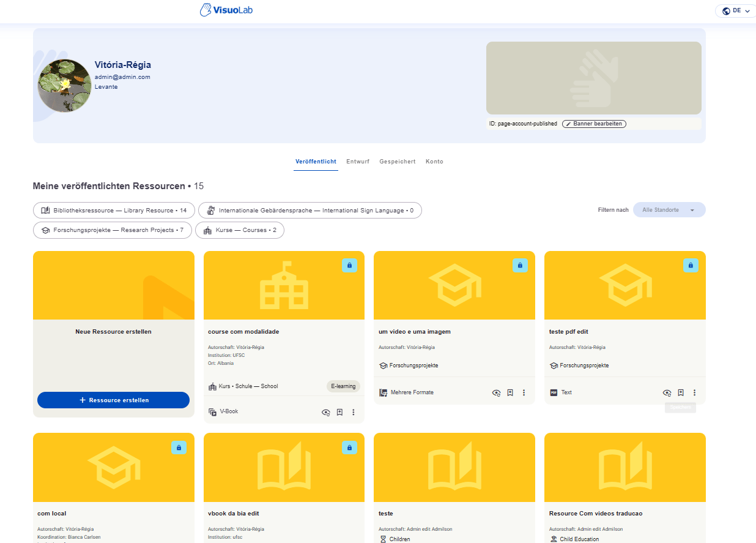Click the open book thumbnail of vbook da bia edit
This screenshot has height=543, width=756.
tap(284, 468)
